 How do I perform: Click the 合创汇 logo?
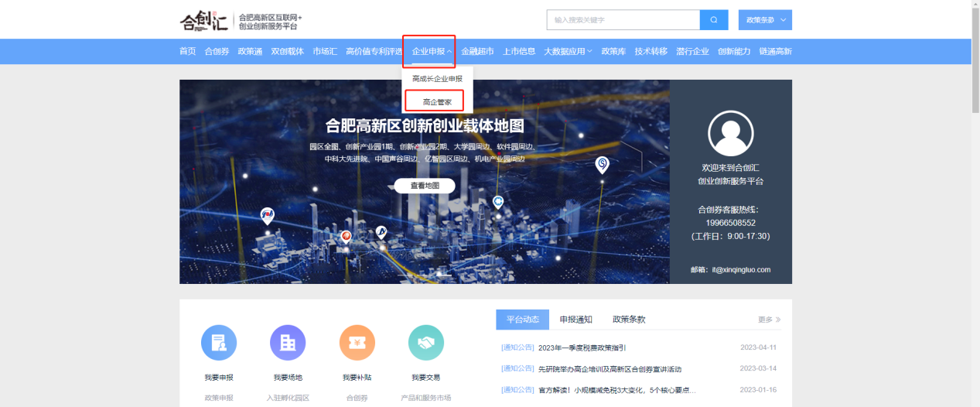pos(204,20)
